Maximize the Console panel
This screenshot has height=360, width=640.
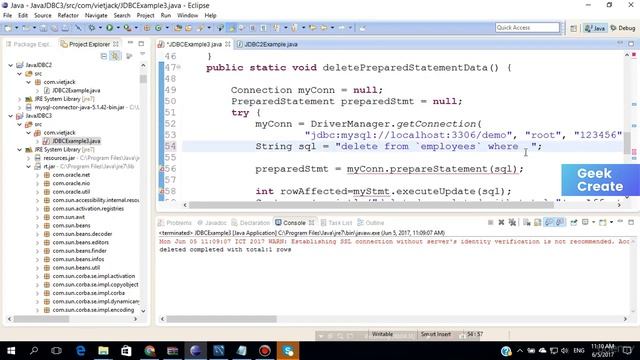point(631,222)
